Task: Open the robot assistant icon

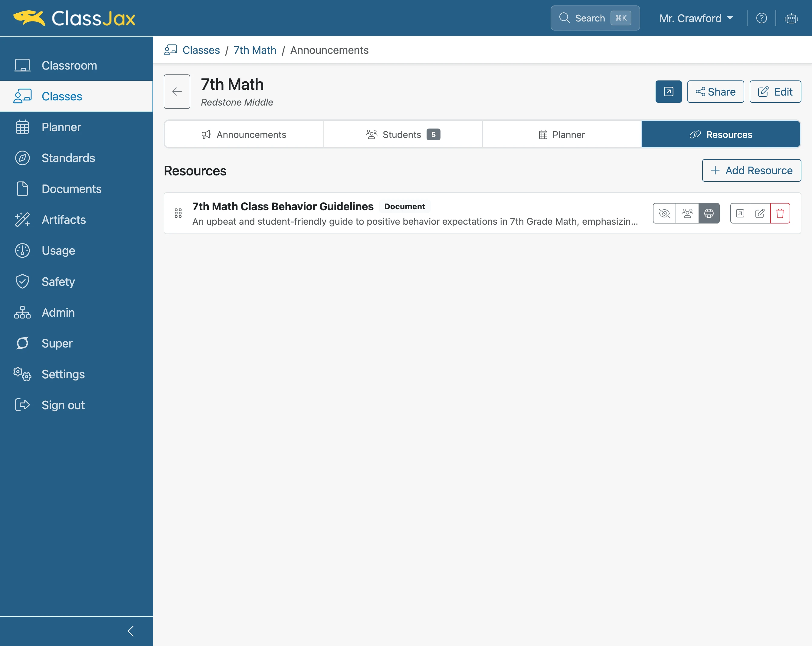Action: pos(791,18)
